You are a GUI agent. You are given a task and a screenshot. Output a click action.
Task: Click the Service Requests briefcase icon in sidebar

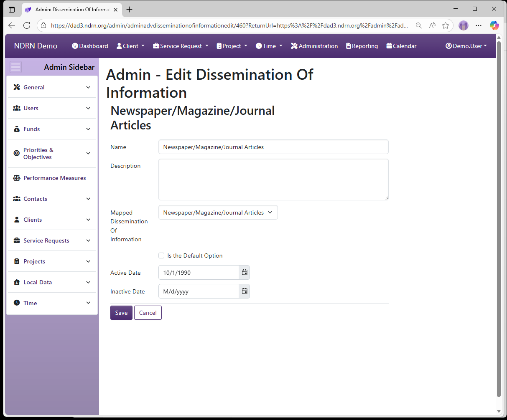17,240
